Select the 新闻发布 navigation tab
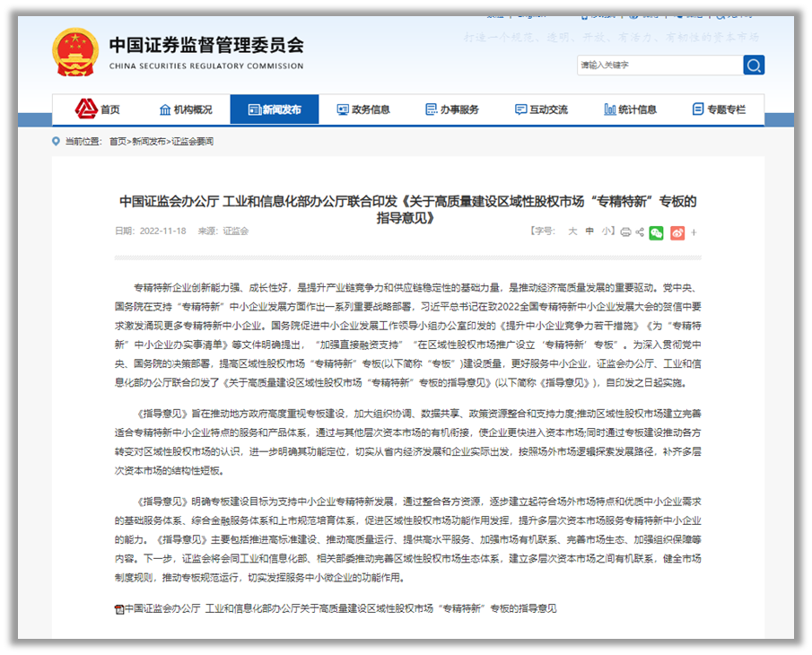The width and height of the screenshot is (812, 655). click(275, 109)
